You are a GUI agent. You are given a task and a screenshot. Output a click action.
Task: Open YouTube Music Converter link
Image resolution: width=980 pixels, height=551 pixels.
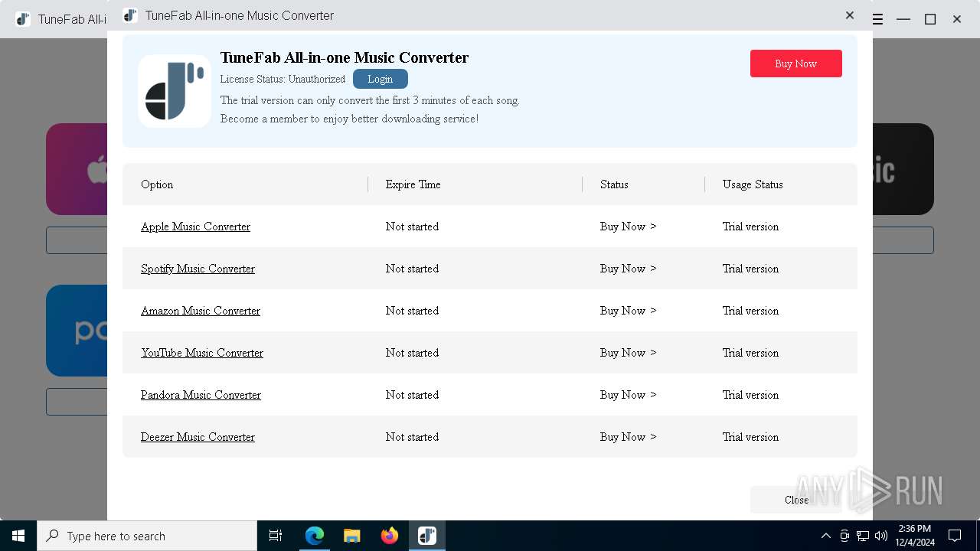tap(202, 353)
